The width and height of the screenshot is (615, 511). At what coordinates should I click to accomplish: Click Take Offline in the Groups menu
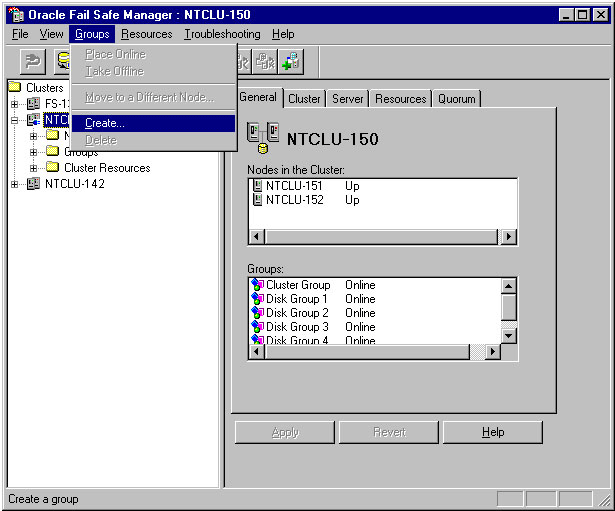point(154,71)
